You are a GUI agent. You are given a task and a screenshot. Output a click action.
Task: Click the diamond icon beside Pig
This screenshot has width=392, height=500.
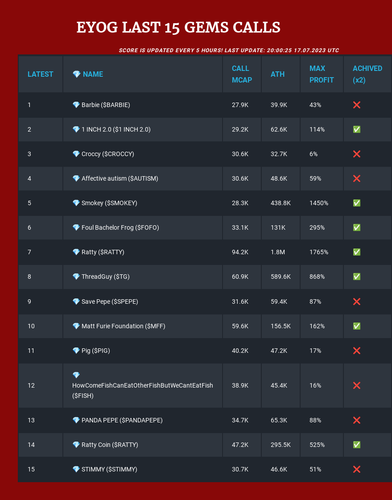[x=76, y=351]
